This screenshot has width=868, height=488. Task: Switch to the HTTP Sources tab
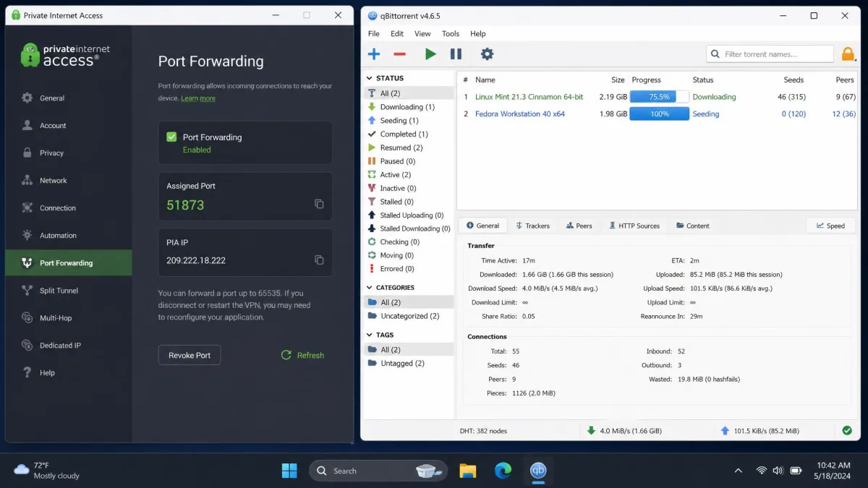(x=634, y=226)
